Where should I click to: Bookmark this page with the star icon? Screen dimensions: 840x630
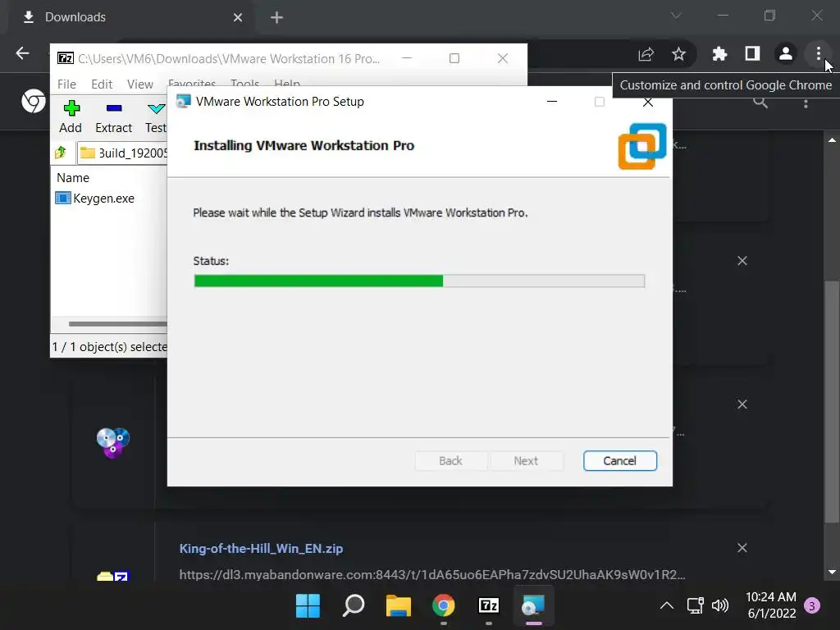678,53
